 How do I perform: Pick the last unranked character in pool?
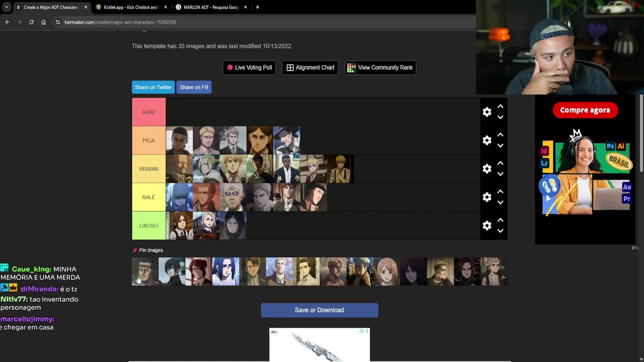click(x=494, y=271)
